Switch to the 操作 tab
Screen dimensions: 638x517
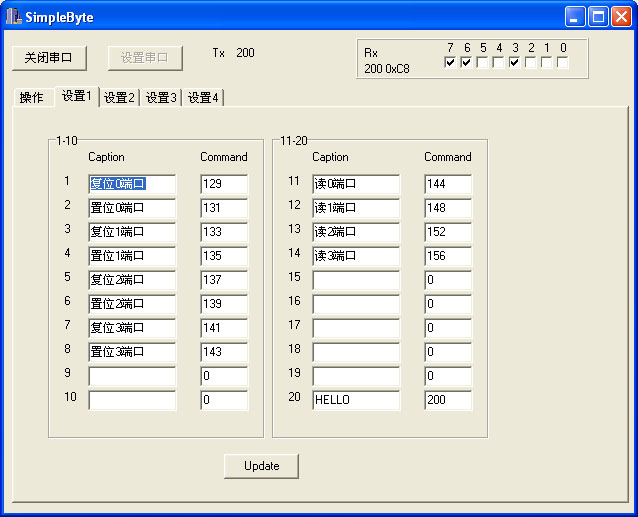pos(33,98)
